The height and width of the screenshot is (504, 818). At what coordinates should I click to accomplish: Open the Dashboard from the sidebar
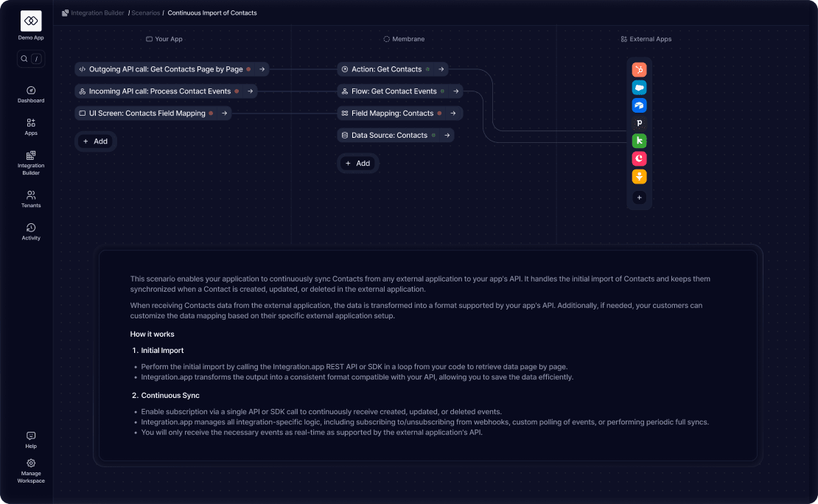pyautogui.click(x=31, y=94)
